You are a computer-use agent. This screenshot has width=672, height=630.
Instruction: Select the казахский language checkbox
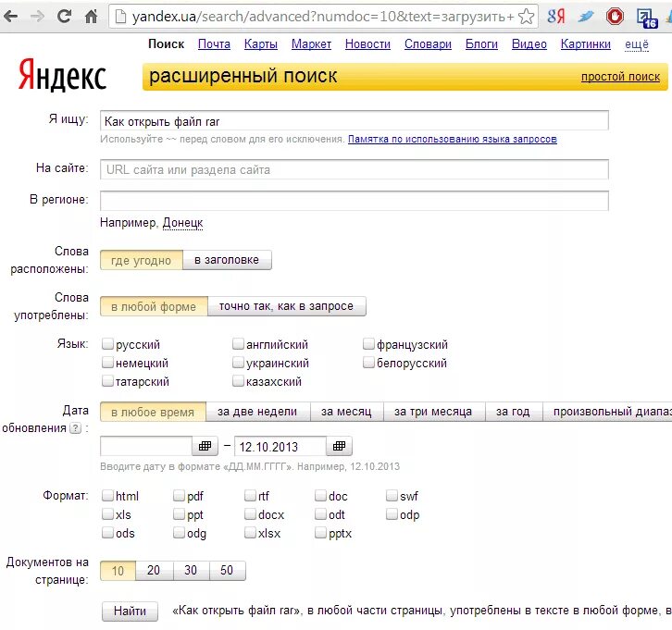click(x=238, y=381)
